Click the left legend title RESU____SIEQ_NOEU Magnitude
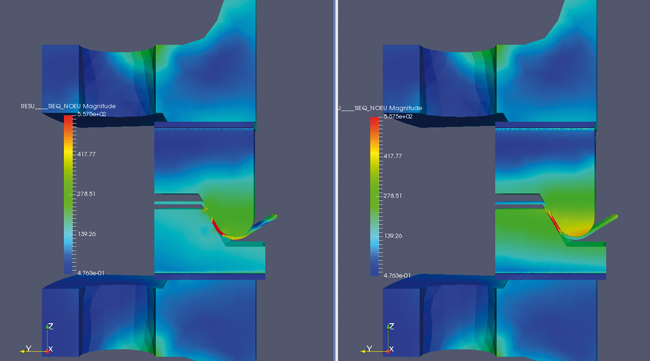 coord(68,107)
